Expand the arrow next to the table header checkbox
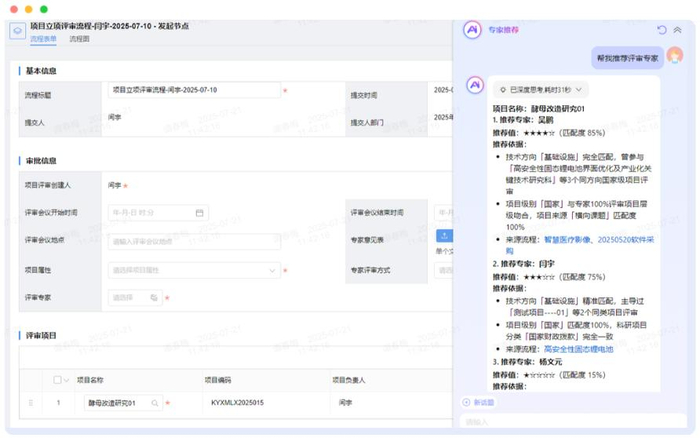Viewport: 700px width, 438px height. (x=67, y=380)
